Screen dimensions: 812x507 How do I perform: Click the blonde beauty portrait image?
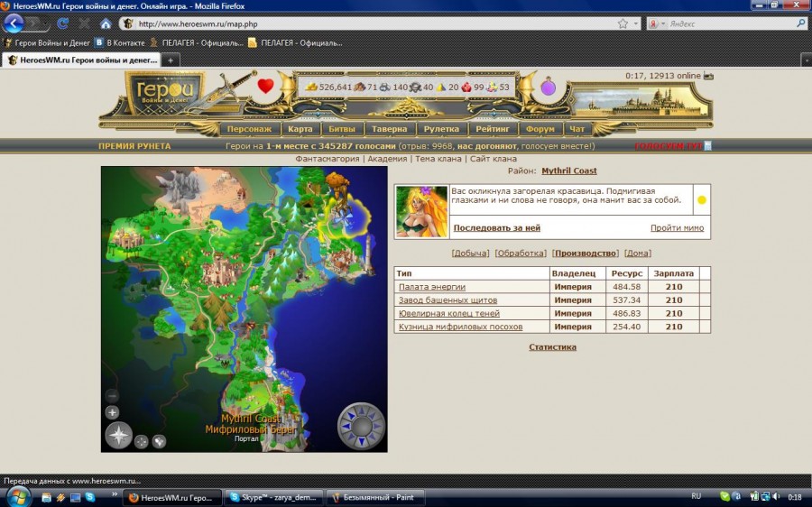click(421, 212)
